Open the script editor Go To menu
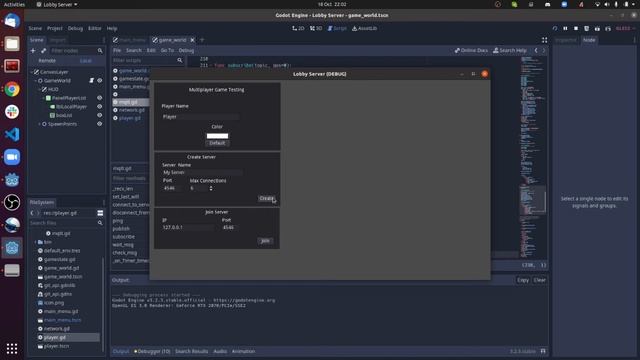 167,50
